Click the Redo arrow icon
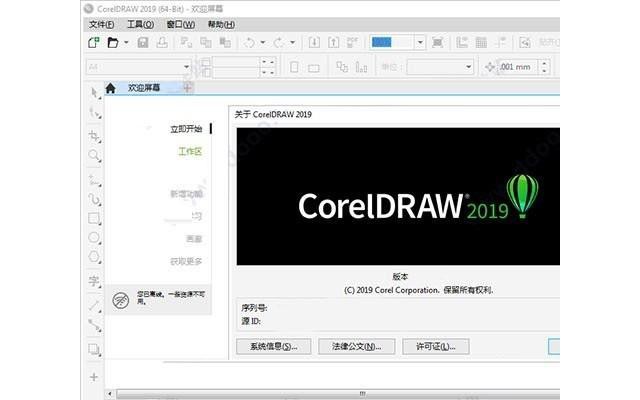Screen dimensions: 640x400 pyautogui.click(x=279, y=42)
